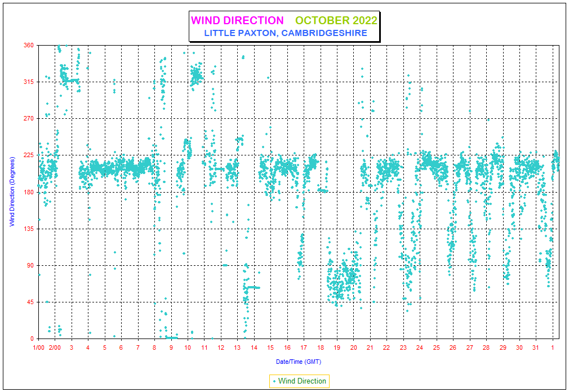Click the WIND DIRECTION title text

coord(237,20)
